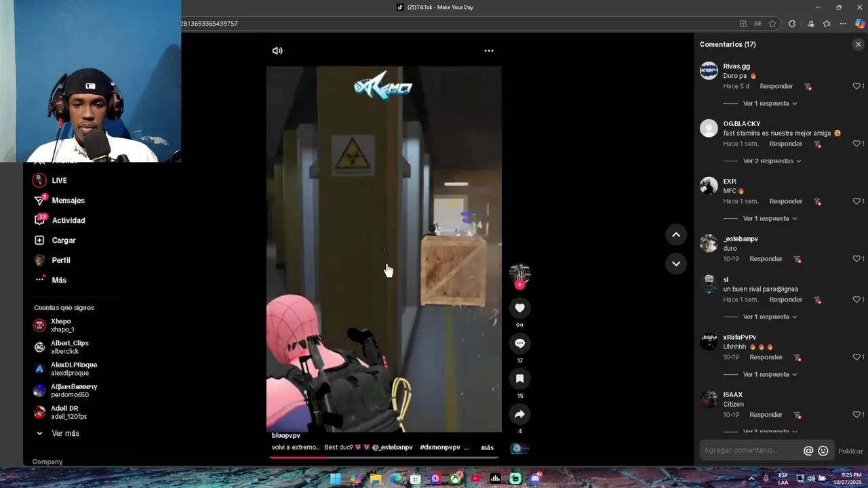Follow the creator via the red plus badge
The image size is (868, 488).
click(x=519, y=285)
